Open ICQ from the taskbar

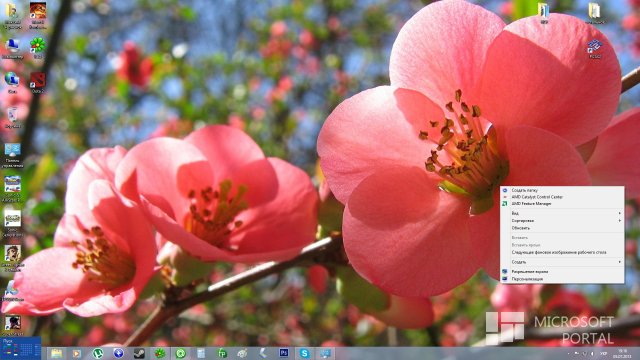160,353
